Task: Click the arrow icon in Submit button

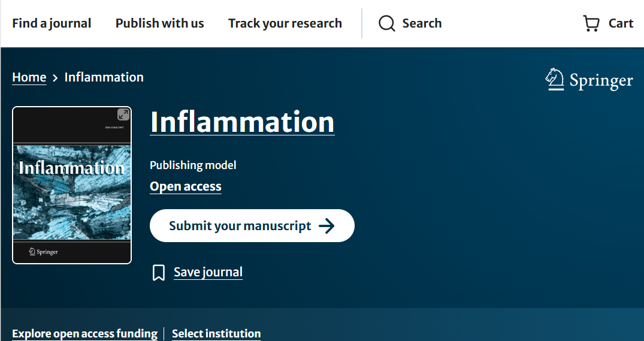Action: 326,226
